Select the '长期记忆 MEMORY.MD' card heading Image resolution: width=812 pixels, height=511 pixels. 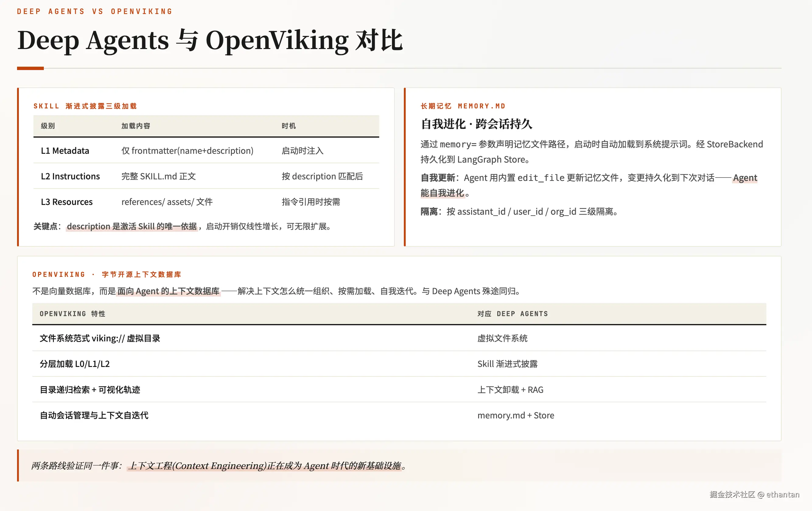(x=463, y=106)
